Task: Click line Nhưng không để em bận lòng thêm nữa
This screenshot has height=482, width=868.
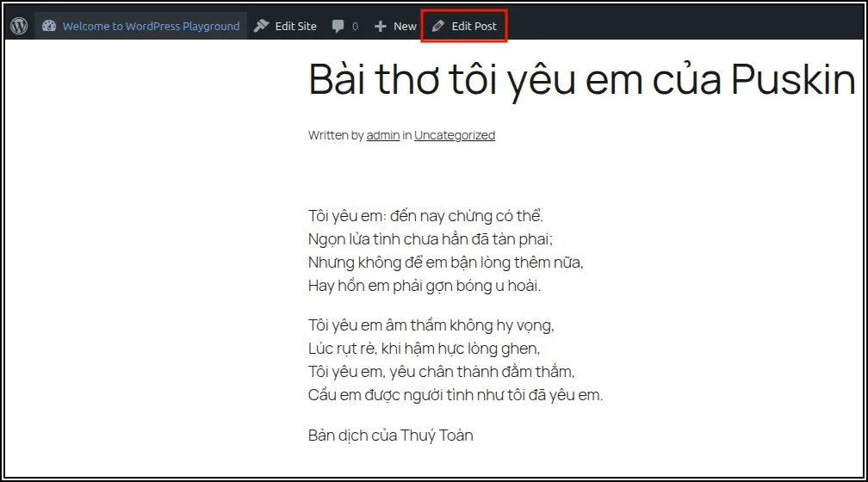Action: pyautogui.click(x=446, y=263)
